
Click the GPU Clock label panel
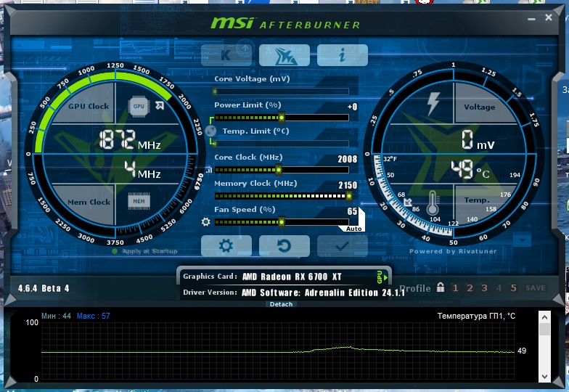click(x=89, y=106)
